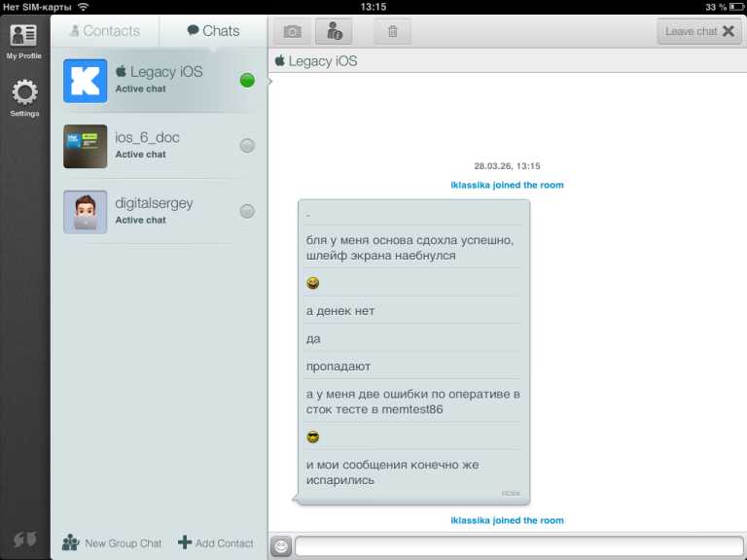Open Settings gear in sidebar
Viewport: 747px width, 560px height.
pos(24,98)
